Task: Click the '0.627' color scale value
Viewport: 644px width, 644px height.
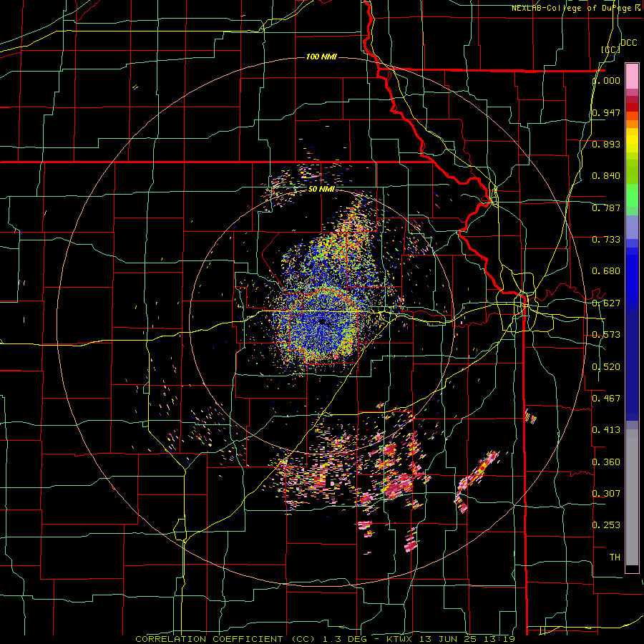Action: [606, 303]
